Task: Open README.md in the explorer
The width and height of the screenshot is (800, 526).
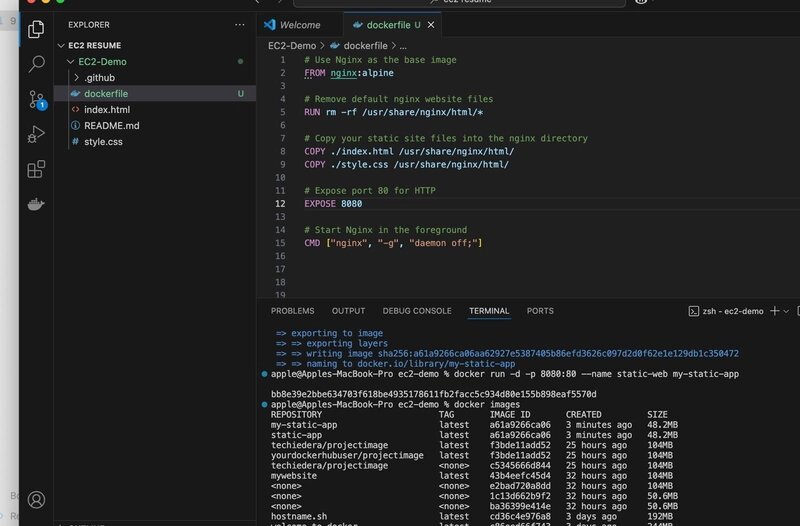Action: coord(111,126)
